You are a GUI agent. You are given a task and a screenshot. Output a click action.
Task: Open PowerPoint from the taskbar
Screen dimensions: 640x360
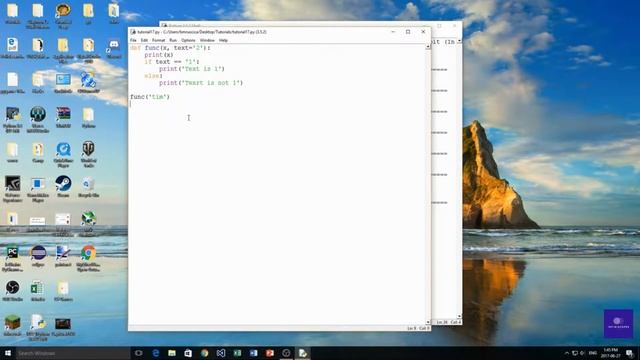point(270,353)
